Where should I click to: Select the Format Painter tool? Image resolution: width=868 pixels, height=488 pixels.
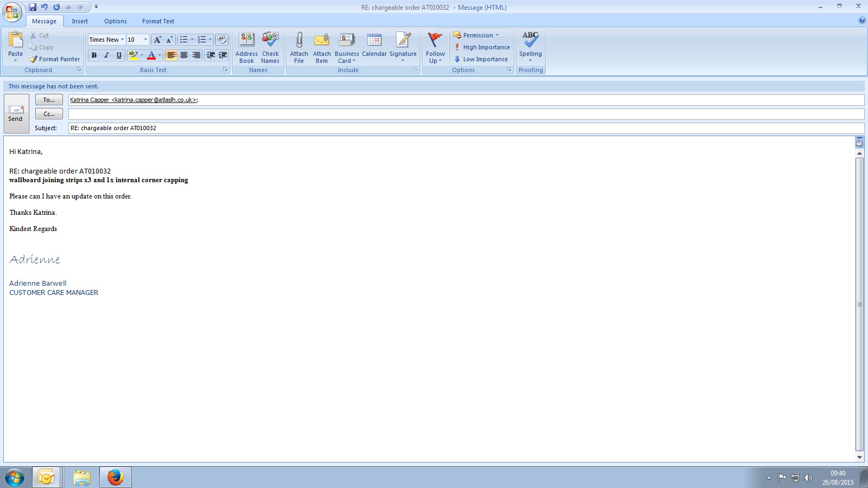pyautogui.click(x=54, y=59)
